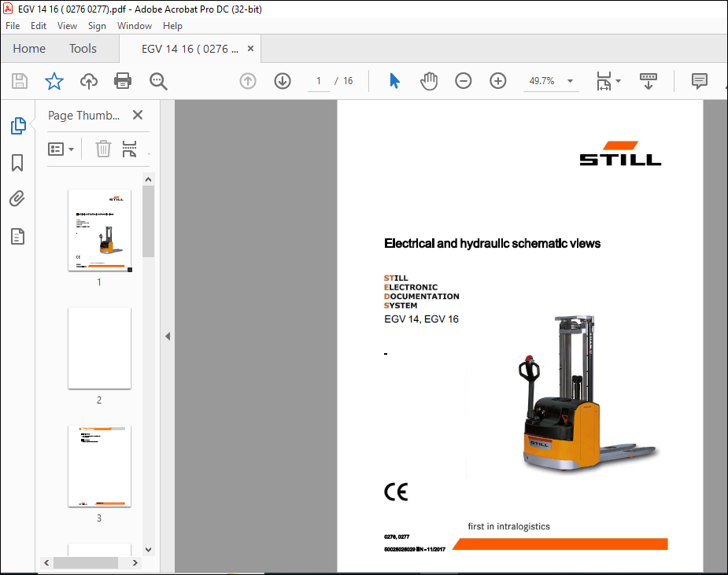728x575 pixels.
Task: Bookmark file with the star icon
Action: pos(54,81)
